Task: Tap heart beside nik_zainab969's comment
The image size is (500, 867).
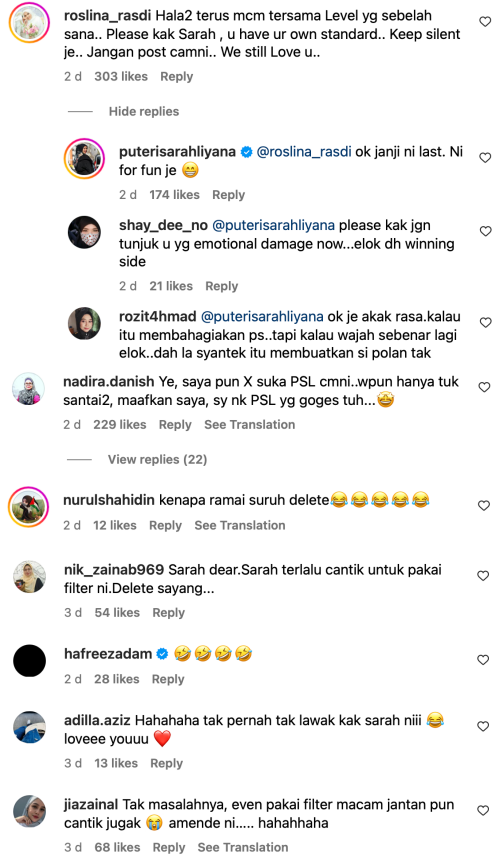Action: (483, 576)
